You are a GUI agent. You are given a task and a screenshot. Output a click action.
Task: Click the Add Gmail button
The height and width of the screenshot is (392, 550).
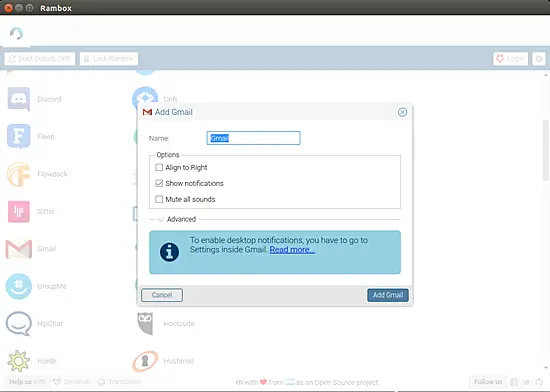(x=388, y=295)
